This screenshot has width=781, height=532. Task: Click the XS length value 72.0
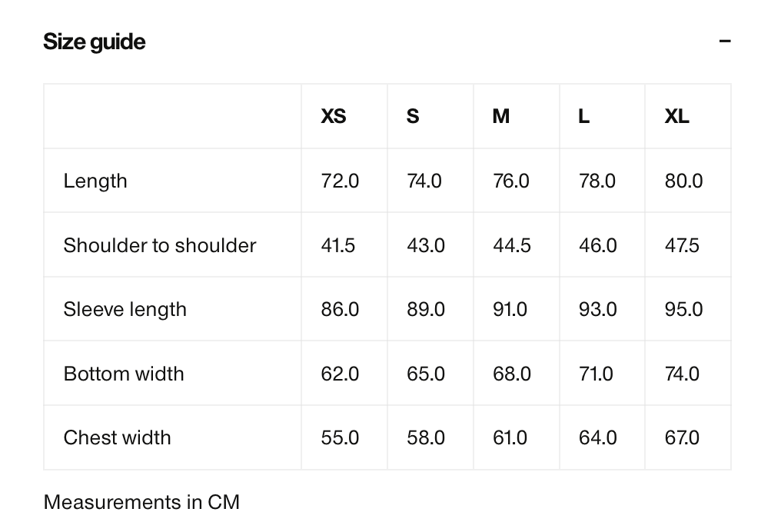click(340, 181)
